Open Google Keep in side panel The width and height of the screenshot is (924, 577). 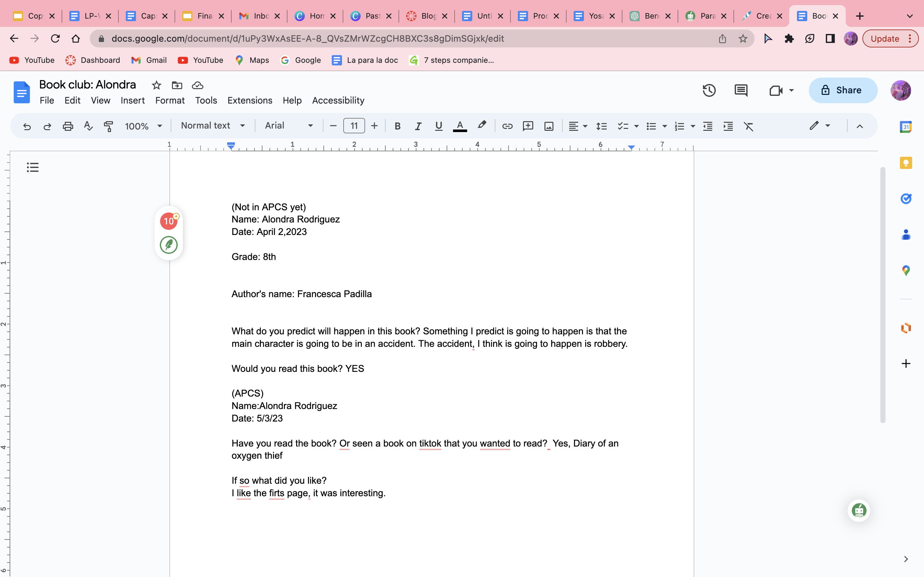coord(906,163)
